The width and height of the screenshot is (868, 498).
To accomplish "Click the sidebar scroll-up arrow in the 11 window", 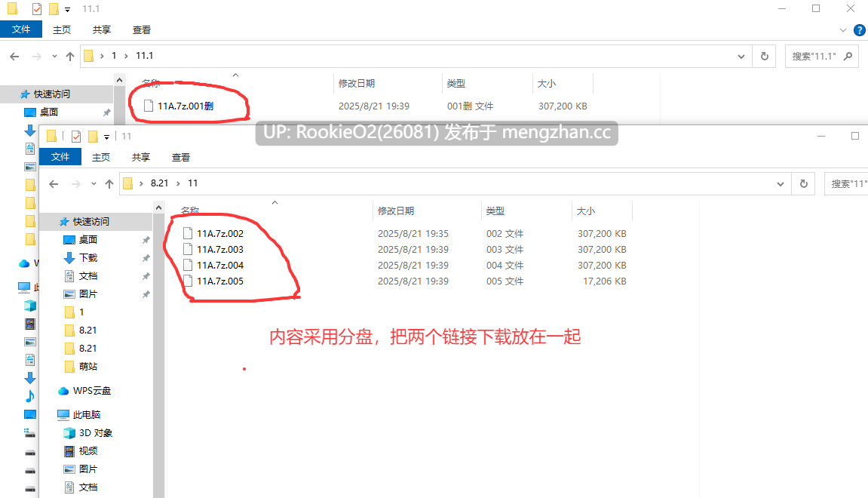I will [159, 207].
